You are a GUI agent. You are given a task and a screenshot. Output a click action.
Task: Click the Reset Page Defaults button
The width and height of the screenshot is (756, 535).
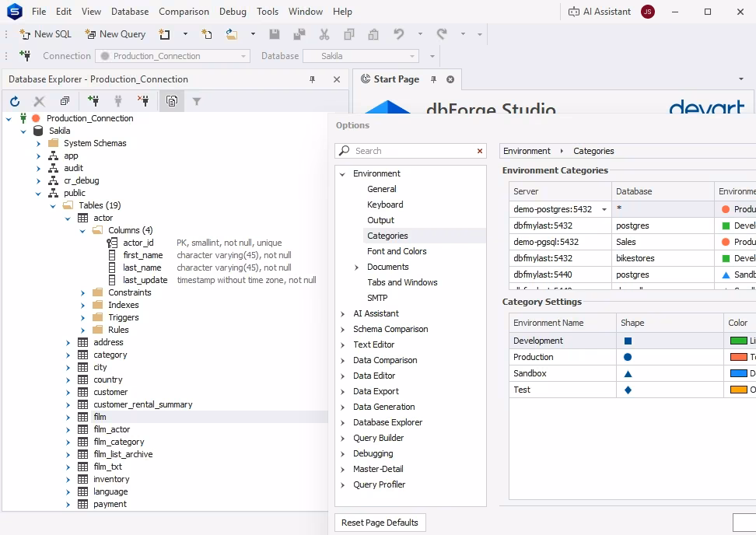point(380,523)
